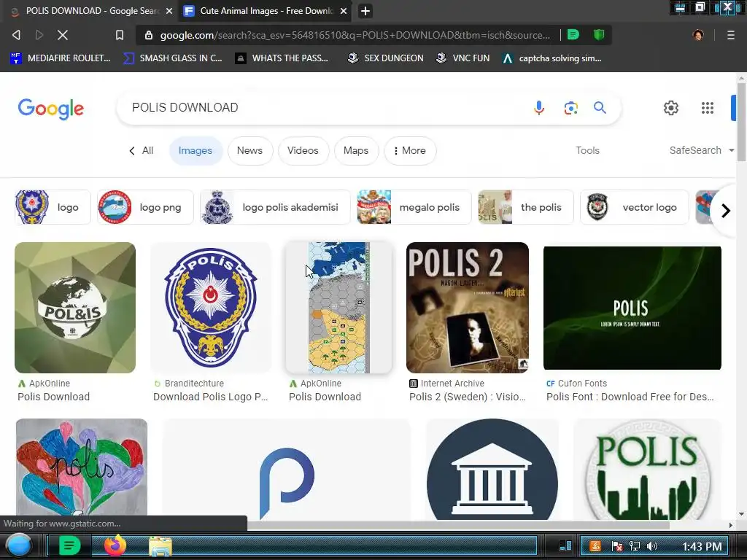The image size is (747, 560).
Task: Open the green shield extension icon
Action: tap(599, 34)
